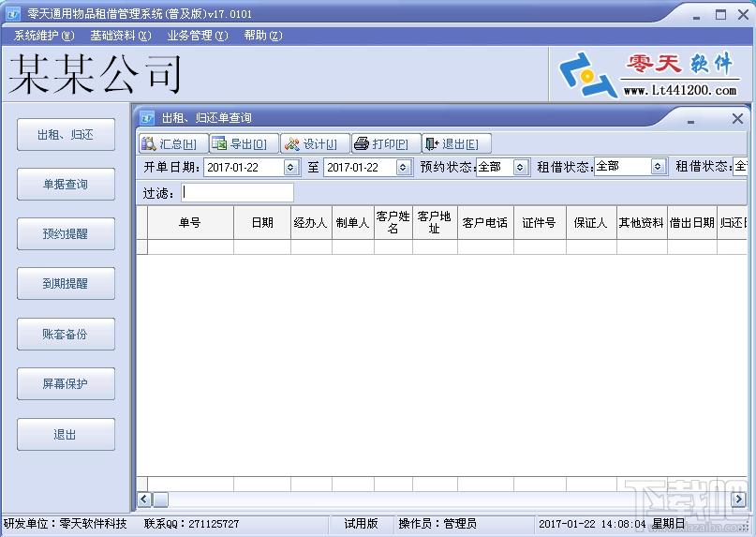The height and width of the screenshot is (537, 756).
Task: Click the horizontal scrollbar right arrow
Action: click(738, 500)
